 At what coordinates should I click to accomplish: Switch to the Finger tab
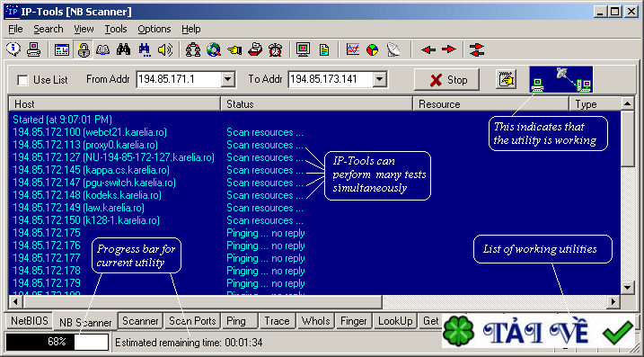pyautogui.click(x=354, y=321)
